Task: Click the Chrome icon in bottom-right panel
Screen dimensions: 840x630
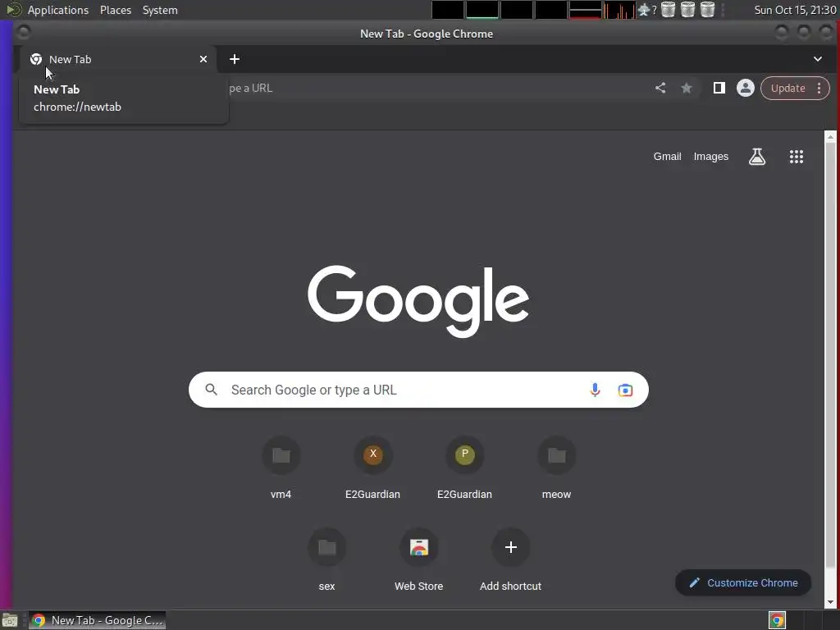Action: point(777,620)
